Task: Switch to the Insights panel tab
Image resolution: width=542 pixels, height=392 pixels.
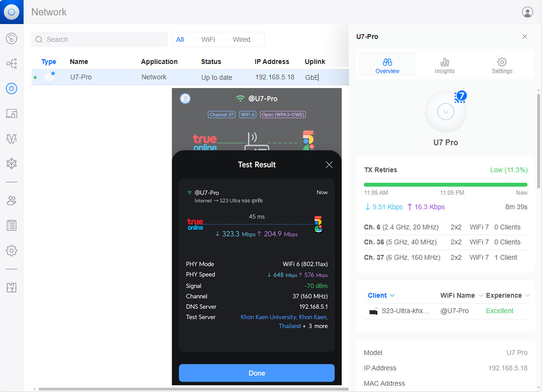Action: [x=444, y=65]
